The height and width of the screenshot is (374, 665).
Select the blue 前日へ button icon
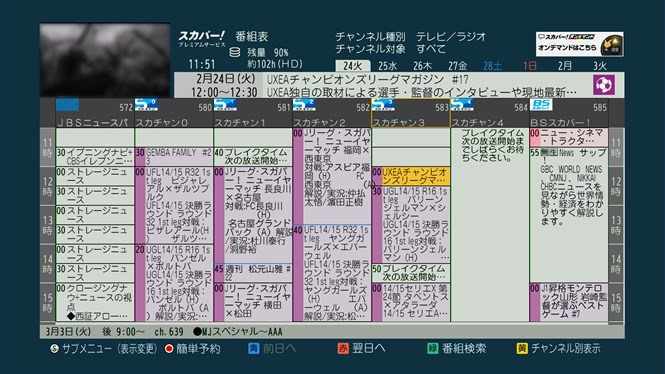tap(253, 349)
